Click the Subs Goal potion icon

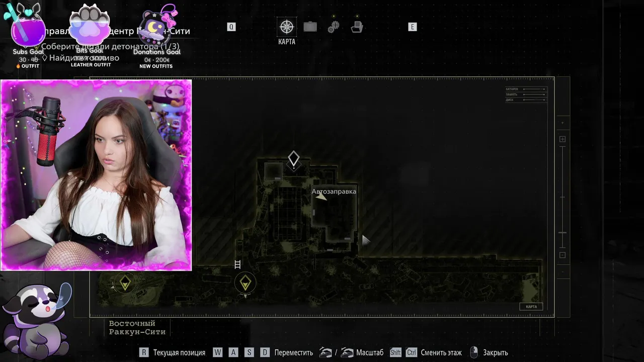click(x=28, y=25)
